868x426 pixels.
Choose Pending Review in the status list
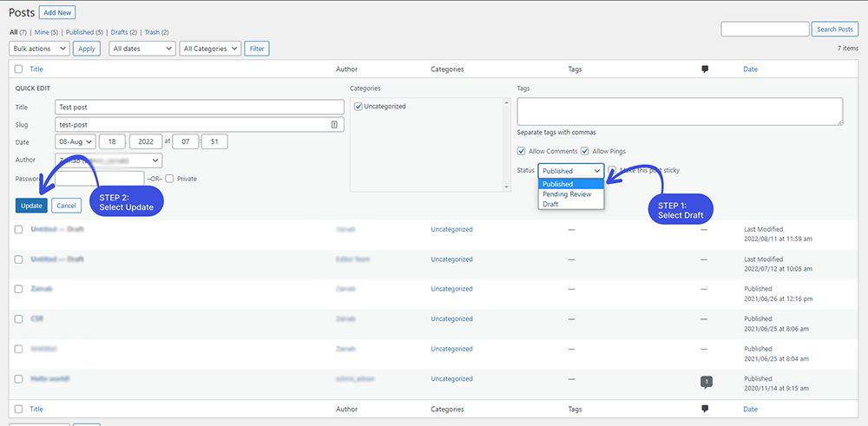click(571, 194)
